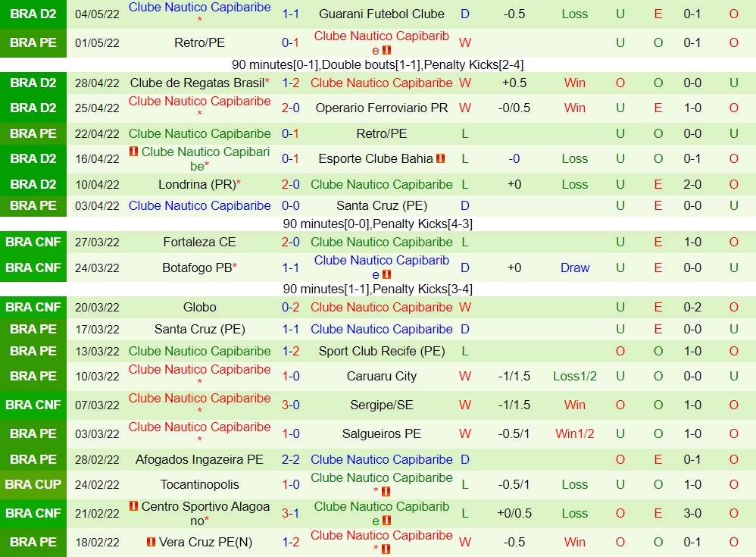Click handicap +0/0.5 in 21/02/22 row
This screenshot has width=756, height=557.
tap(514, 513)
